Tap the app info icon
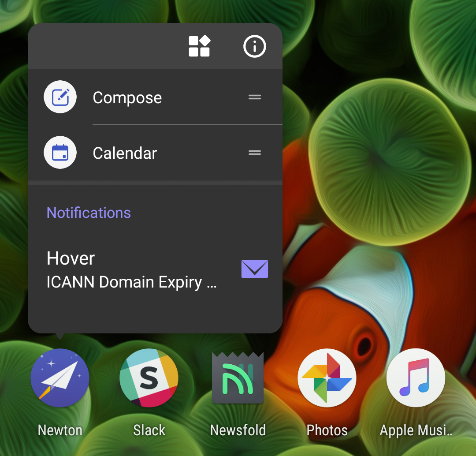This screenshot has height=456, width=476. tap(254, 46)
